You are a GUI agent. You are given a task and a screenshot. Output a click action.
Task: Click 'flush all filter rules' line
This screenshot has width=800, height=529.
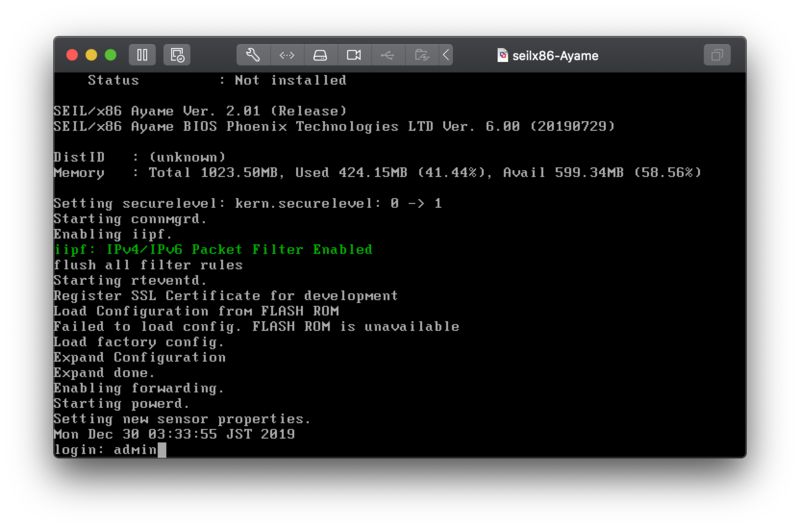click(148, 265)
